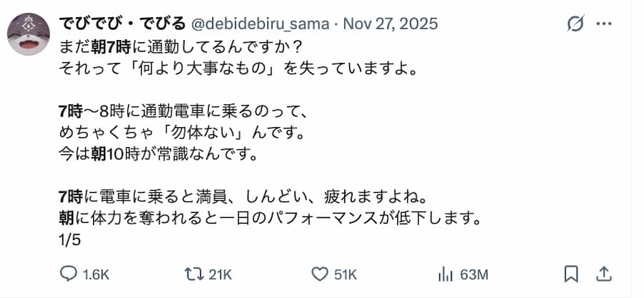Bookmark this tweet
Screen dimensions: 644x298
(571, 274)
